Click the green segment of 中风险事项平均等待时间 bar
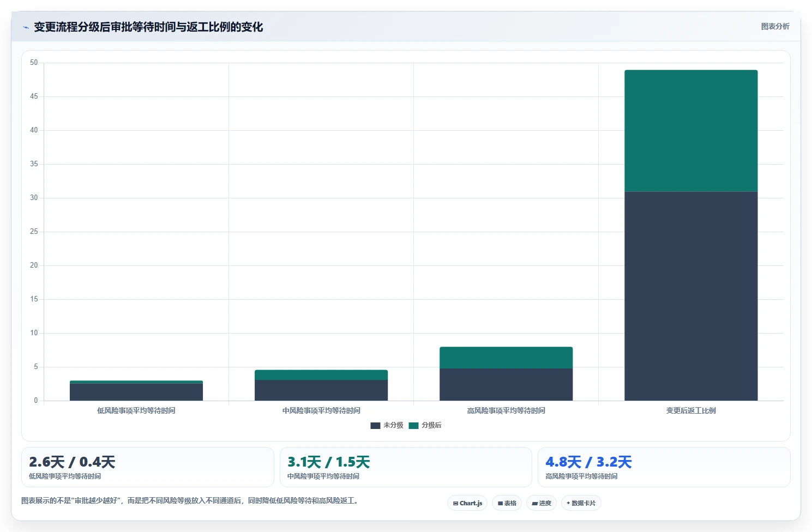The width and height of the screenshot is (812, 532). coord(321,375)
